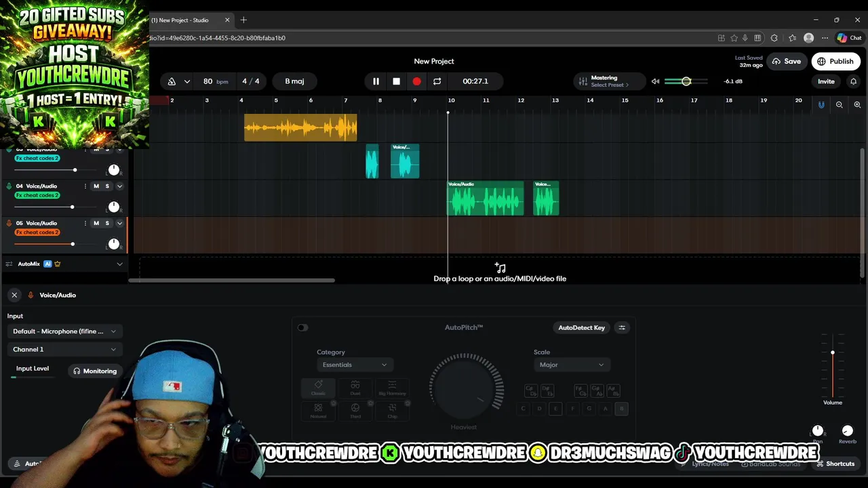Toggle the snap-to-grid magnet icon
Screen dimensions: 868x488
[x=821, y=104]
